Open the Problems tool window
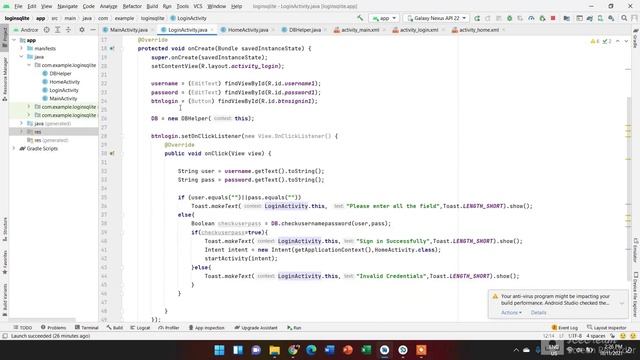 click(x=53, y=328)
